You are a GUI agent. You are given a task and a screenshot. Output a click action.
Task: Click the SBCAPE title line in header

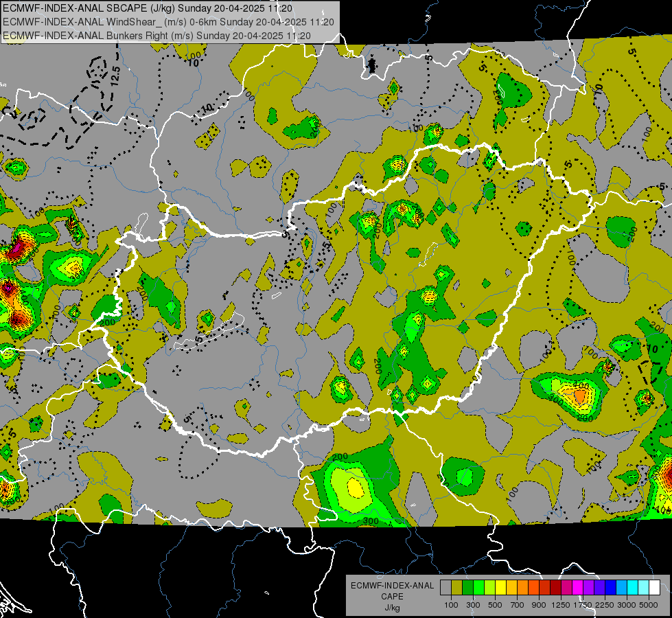148,8
